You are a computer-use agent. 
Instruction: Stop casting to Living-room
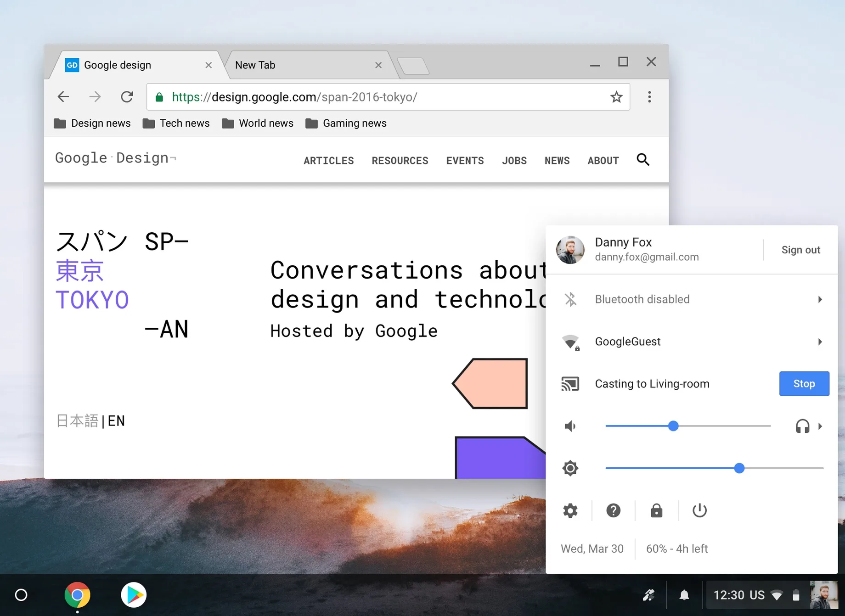[x=804, y=384]
